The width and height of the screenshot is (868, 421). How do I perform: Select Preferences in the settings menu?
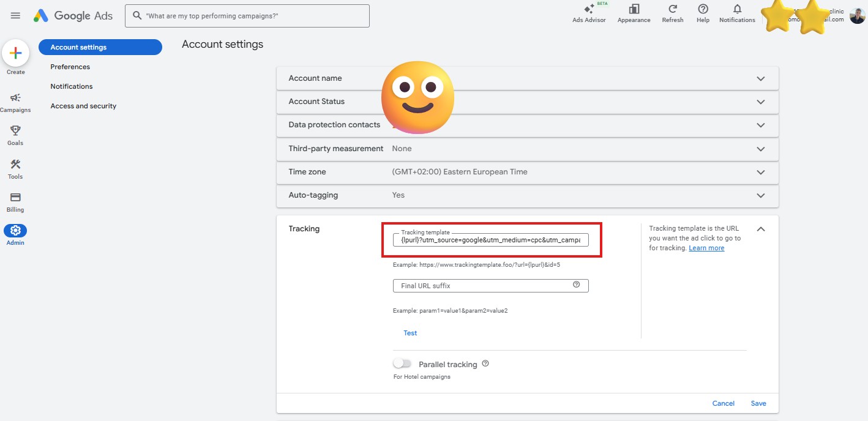click(x=70, y=67)
